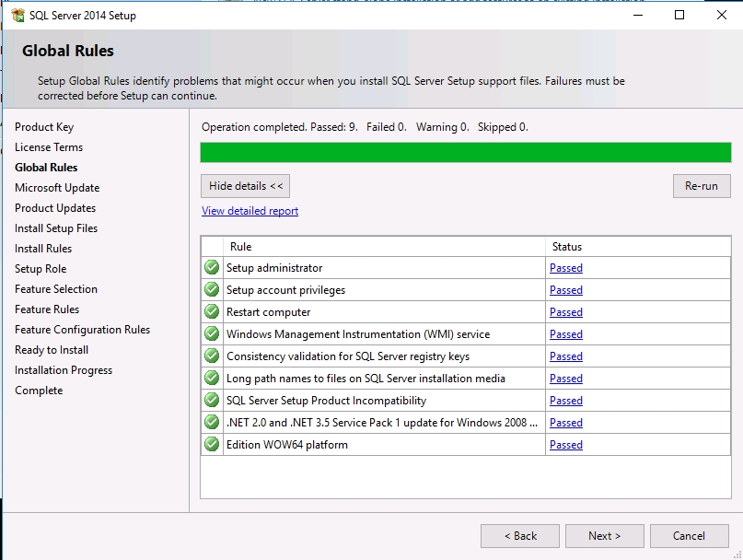Viewport: 743px width, 560px height.
Task: Select Installation Progress step in sidebar
Action: [64, 370]
